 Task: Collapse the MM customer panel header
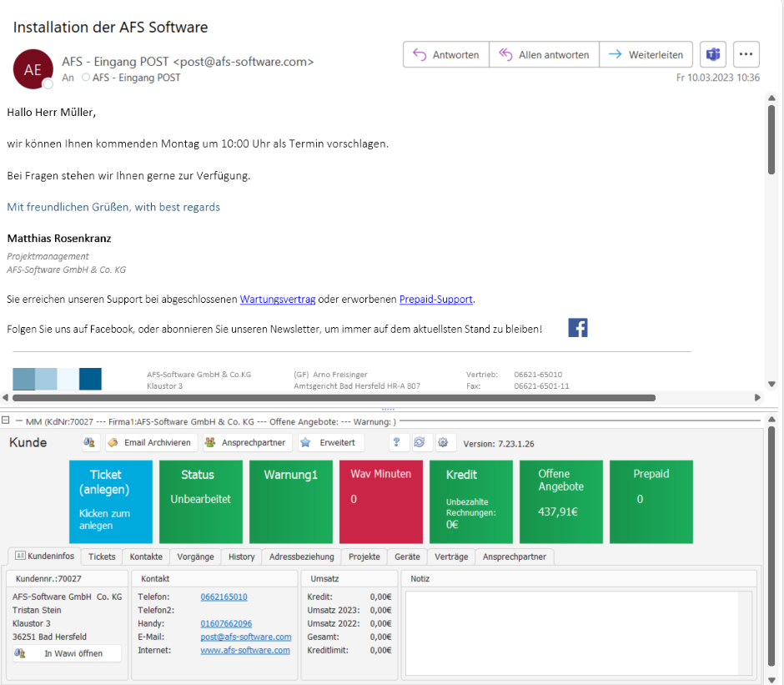click(x=6, y=421)
